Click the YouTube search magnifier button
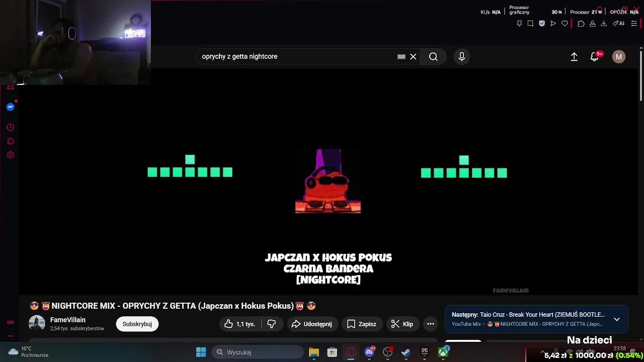The width and height of the screenshot is (644, 362). 433,57
